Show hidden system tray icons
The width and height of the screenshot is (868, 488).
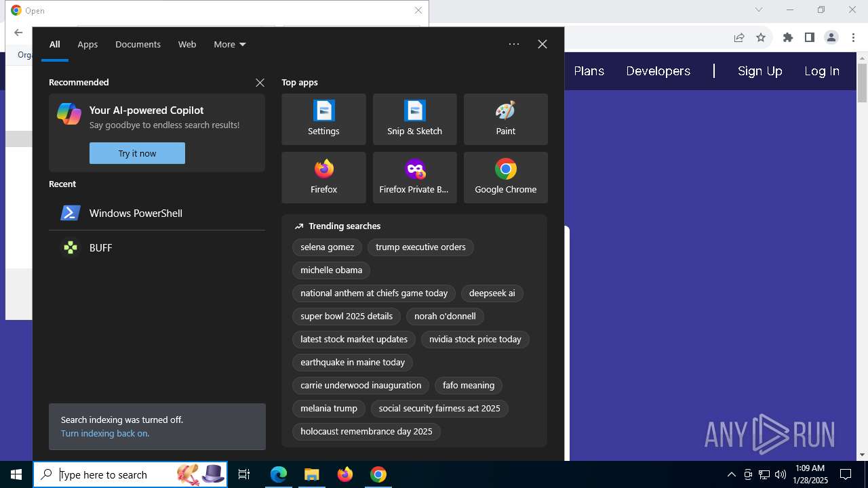click(731, 474)
